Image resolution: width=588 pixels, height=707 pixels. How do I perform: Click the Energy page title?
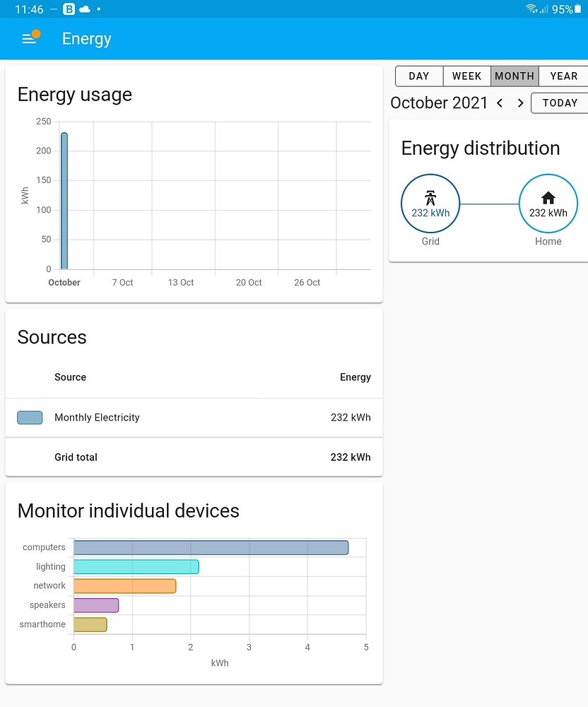coord(86,39)
